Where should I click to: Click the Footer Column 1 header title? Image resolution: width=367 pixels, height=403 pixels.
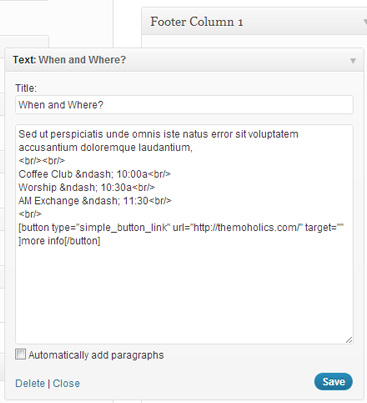click(x=197, y=22)
